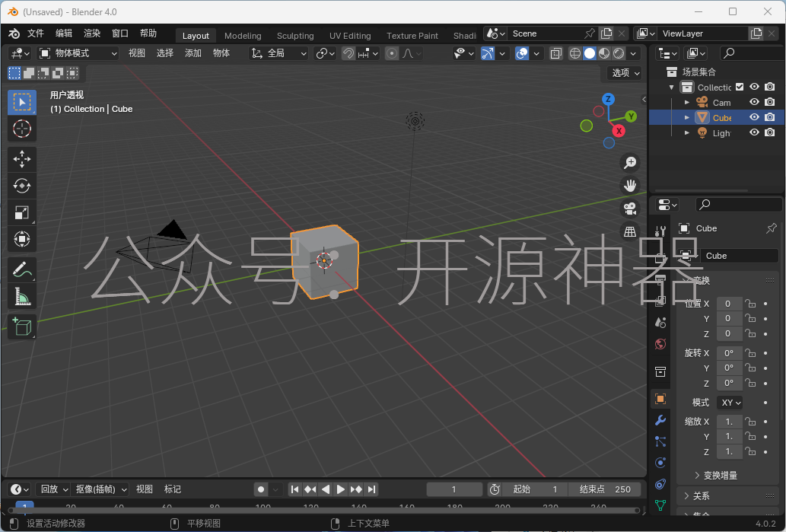The width and height of the screenshot is (786, 532).
Task: Switch to the Modeling workspace tab
Action: tap(243, 36)
